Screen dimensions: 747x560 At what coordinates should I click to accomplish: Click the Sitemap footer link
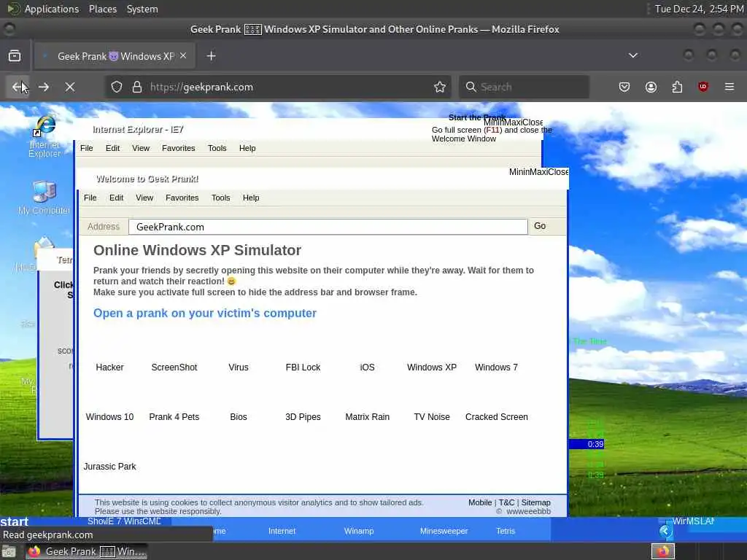click(x=536, y=502)
